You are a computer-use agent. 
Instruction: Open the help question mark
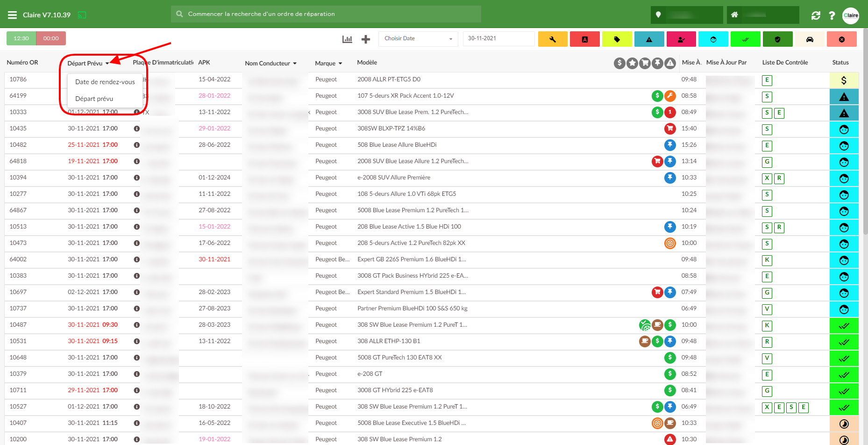[832, 15]
